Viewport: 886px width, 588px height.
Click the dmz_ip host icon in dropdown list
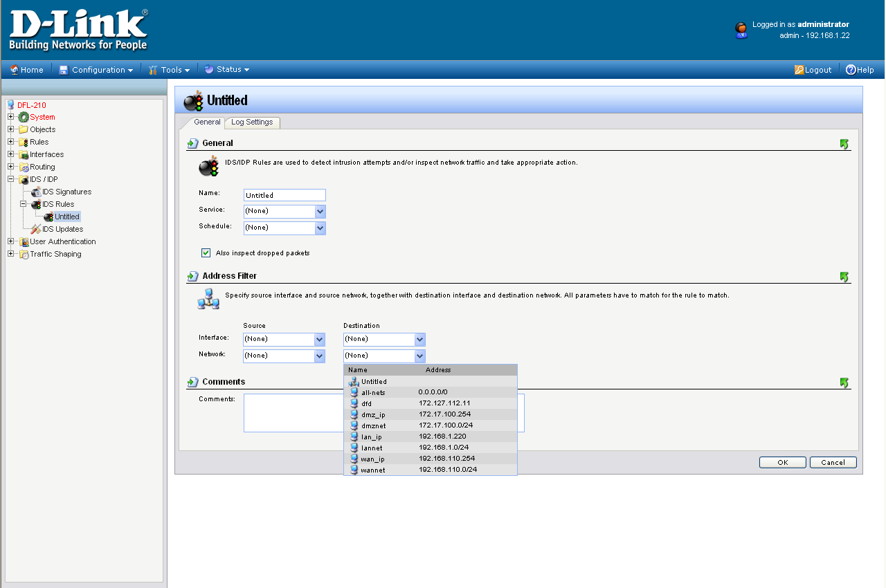click(354, 414)
